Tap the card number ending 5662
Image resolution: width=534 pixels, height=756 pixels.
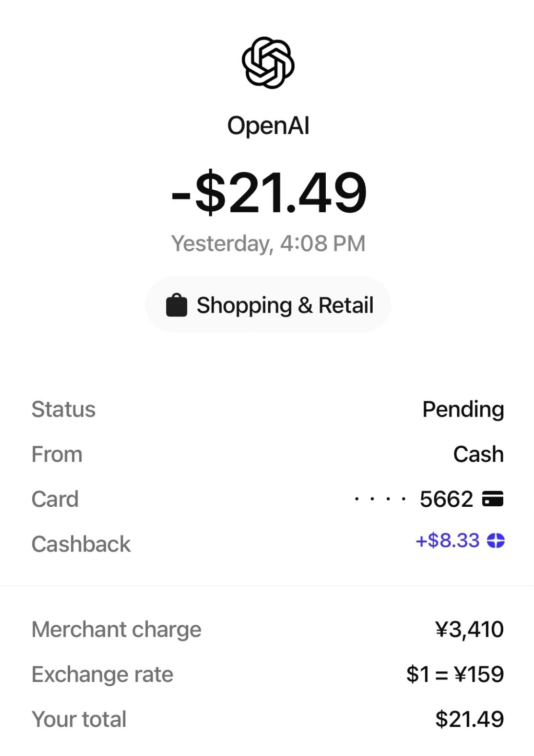pyautogui.click(x=414, y=499)
